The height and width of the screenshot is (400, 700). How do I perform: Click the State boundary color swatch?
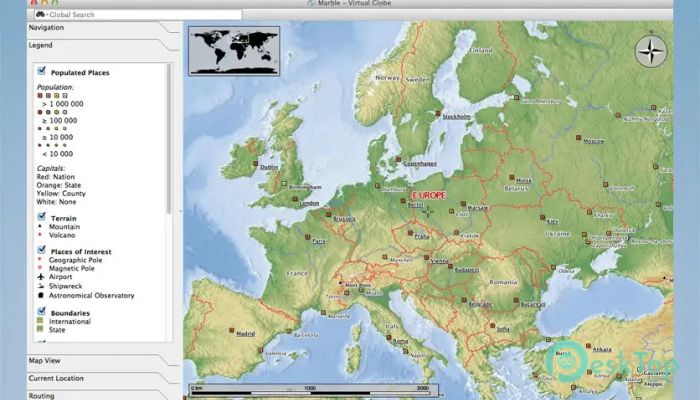click(40, 329)
